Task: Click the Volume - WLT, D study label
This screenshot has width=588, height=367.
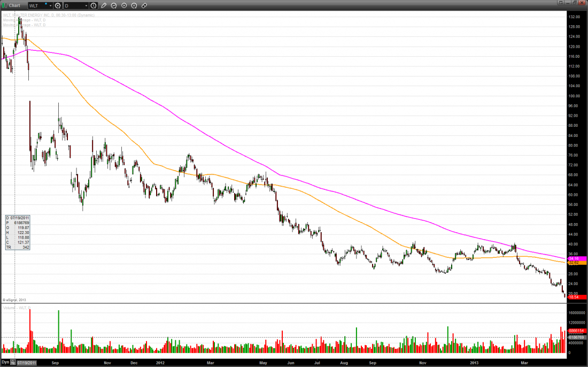Action: (x=16, y=308)
